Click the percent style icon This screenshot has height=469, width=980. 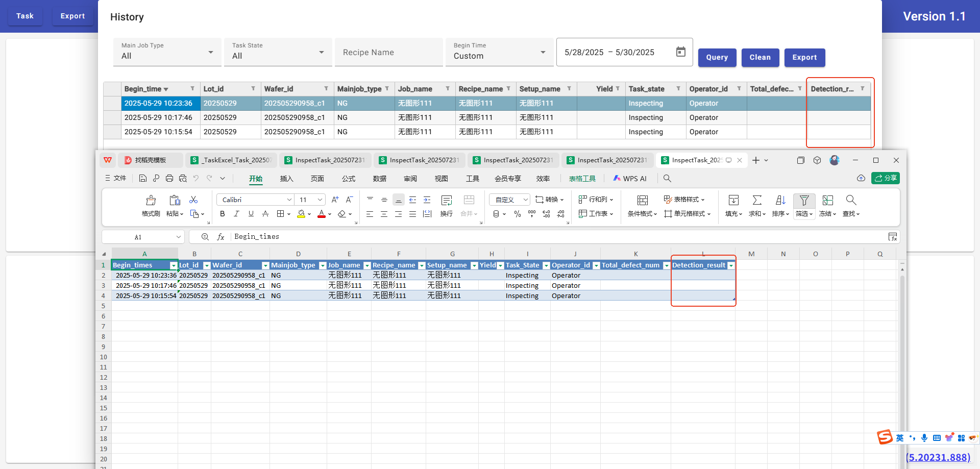[518, 214]
